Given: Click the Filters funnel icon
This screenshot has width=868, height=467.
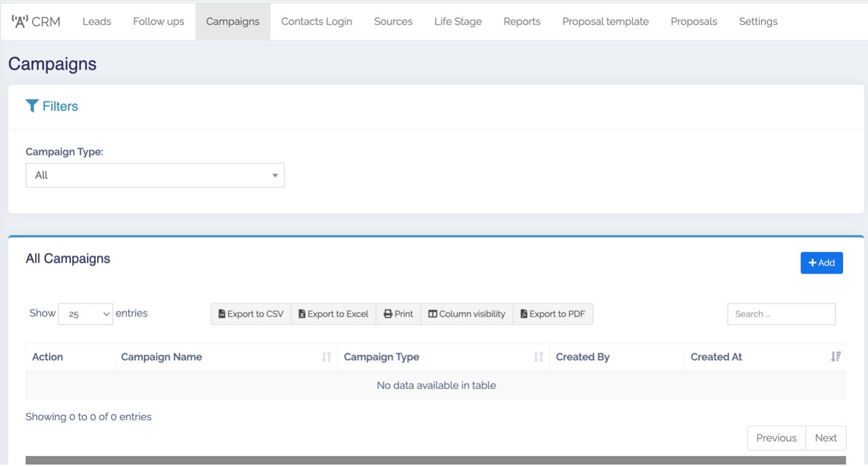Looking at the screenshot, I should tap(32, 106).
